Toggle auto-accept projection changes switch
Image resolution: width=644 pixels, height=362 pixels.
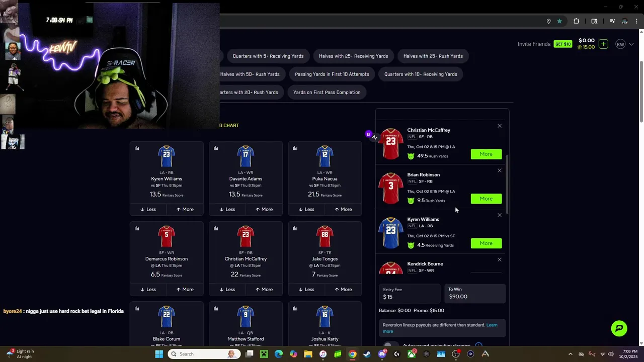point(390,345)
